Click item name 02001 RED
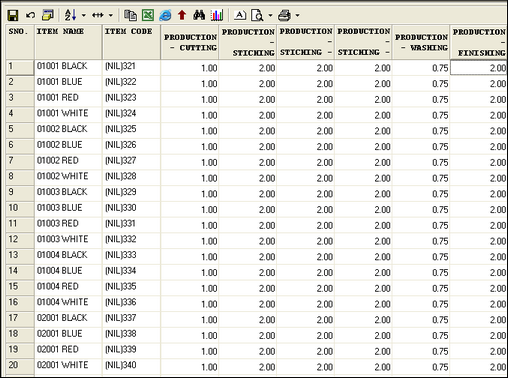This screenshot has width=508, height=378. pyautogui.click(x=58, y=349)
